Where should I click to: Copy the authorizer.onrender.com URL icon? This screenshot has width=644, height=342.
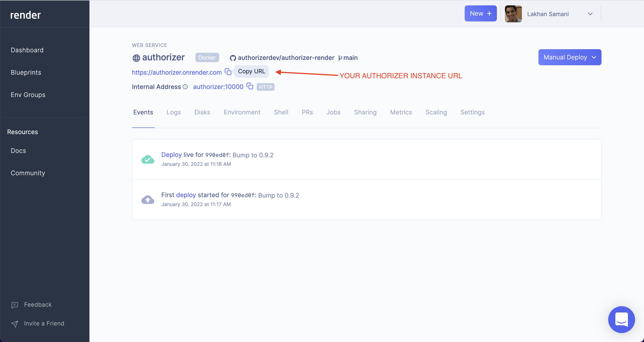click(228, 72)
